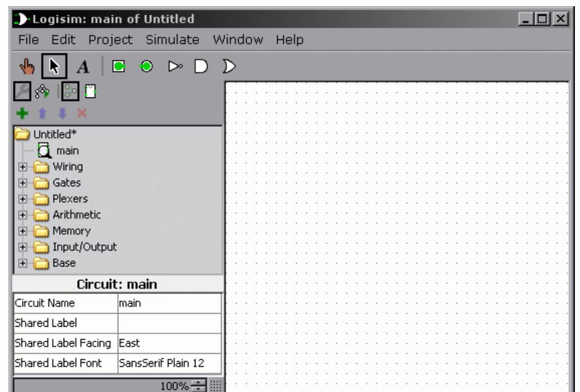
Task: Switch to circuit appearance editing view
Action: (x=90, y=91)
